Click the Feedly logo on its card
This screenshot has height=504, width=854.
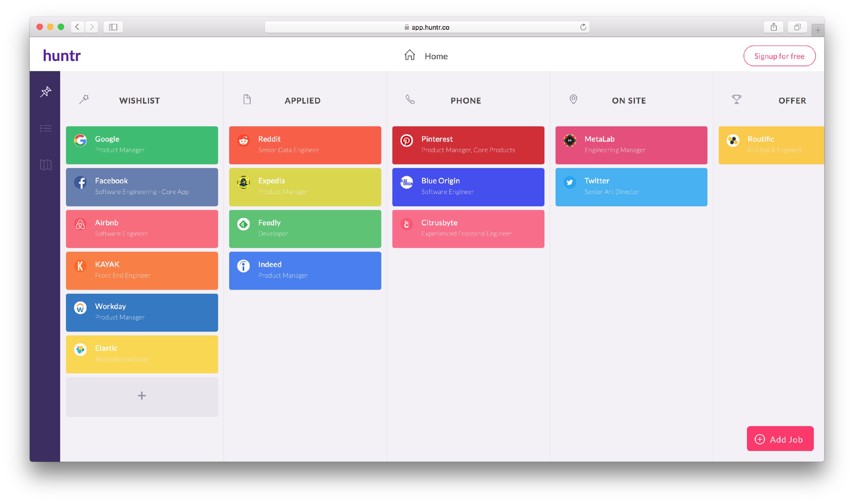tap(243, 224)
